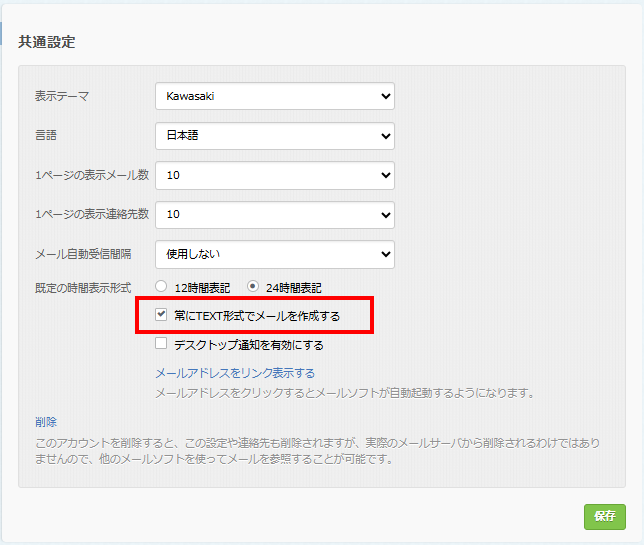Viewport: 644px width, 545px height.
Task: Click the メールアドレスをリンク表示する link
Action: tap(235, 373)
